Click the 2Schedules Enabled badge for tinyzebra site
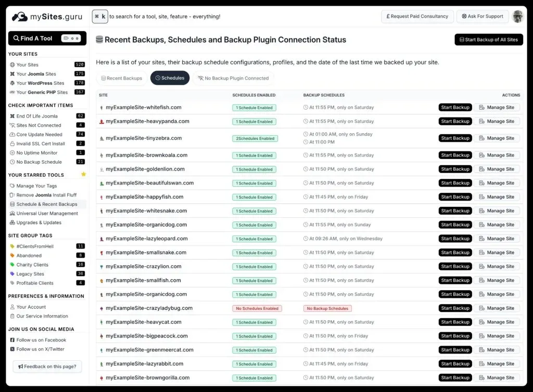Screen dimensions: 533x392 pos(254,138)
